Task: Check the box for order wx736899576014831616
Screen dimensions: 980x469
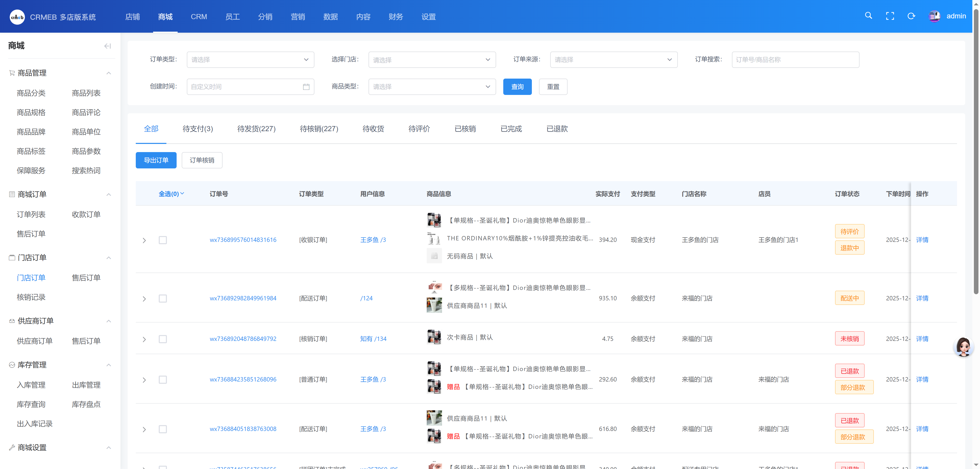Action: coord(163,240)
